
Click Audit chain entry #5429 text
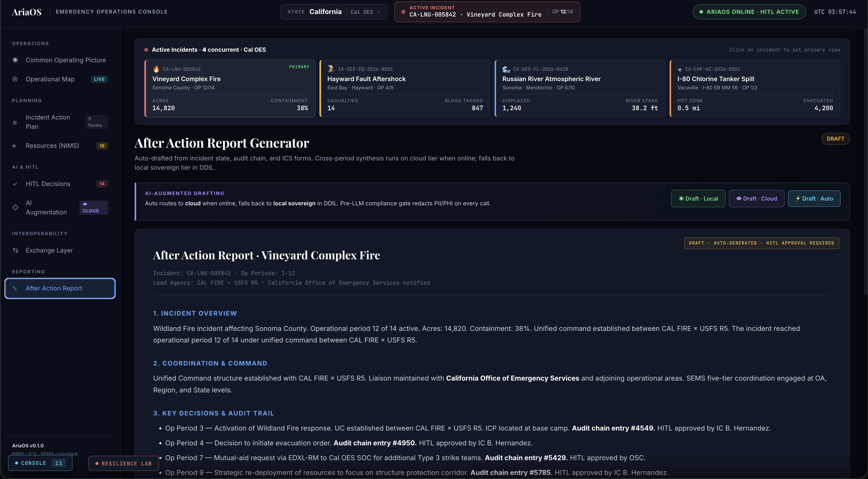tap(526, 458)
